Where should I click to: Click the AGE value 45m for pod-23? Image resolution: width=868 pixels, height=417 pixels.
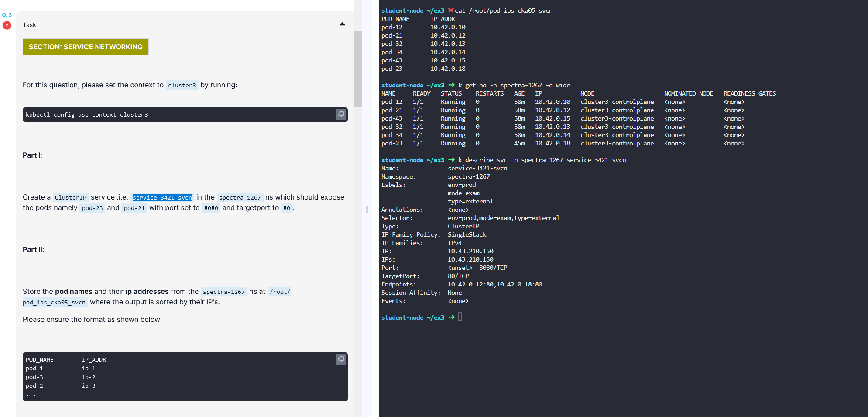tap(519, 143)
